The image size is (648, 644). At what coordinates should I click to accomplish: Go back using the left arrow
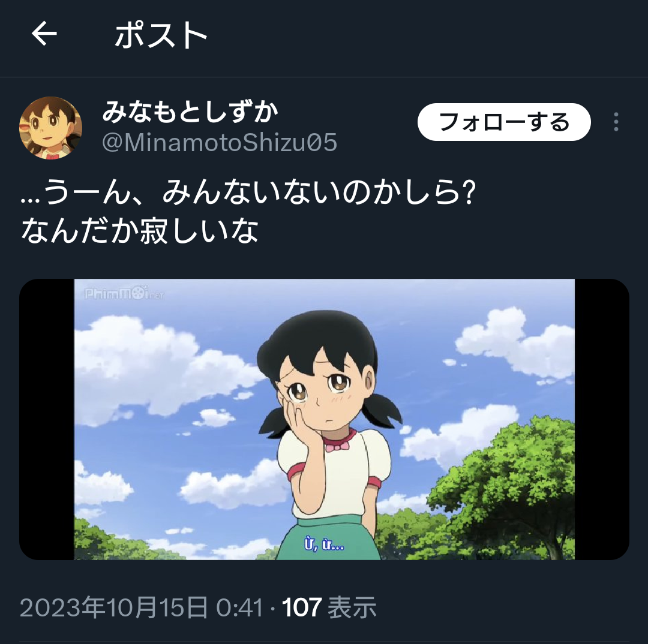(x=44, y=34)
